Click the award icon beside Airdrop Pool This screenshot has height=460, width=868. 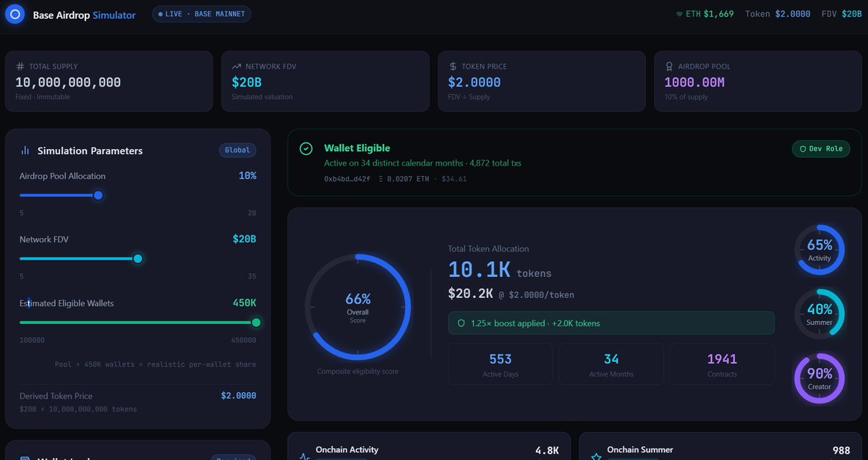(x=669, y=67)
